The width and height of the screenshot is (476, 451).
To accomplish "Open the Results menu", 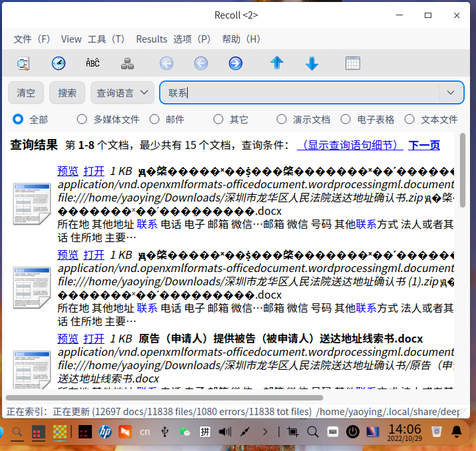I will pos(151,39).
